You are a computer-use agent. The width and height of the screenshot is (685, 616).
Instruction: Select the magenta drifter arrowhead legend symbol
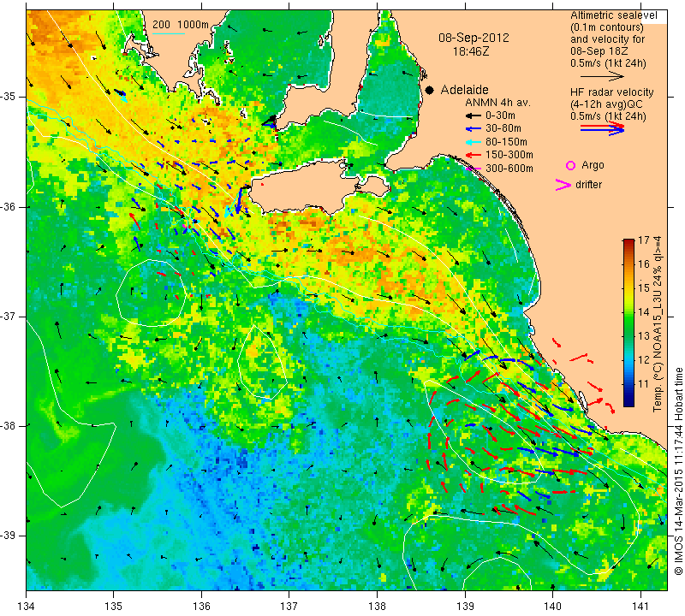tap(563, 185)
